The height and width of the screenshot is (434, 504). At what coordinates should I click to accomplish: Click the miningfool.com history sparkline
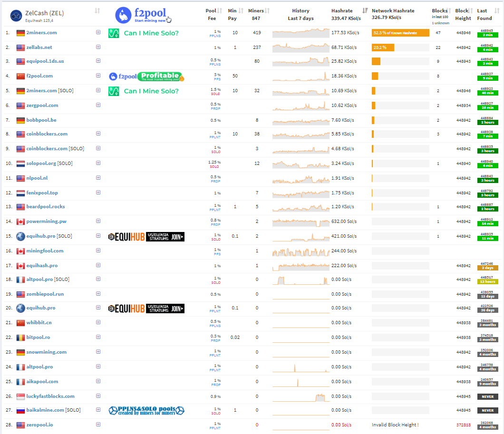301,251
